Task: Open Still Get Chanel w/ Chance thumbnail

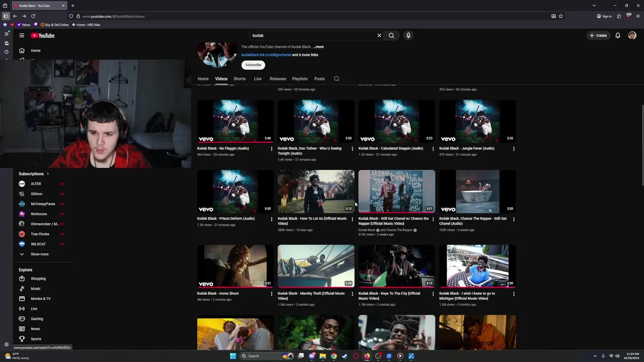Action: 397,192
